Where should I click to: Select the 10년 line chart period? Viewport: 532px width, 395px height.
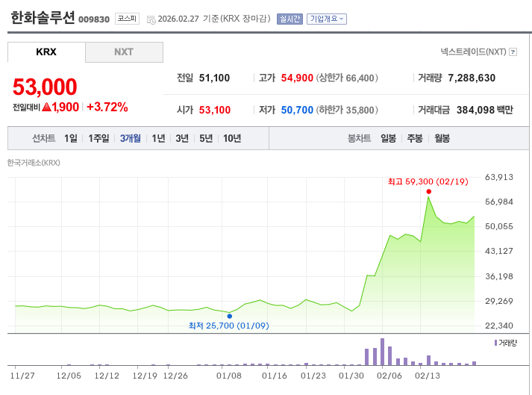point(232,138)
